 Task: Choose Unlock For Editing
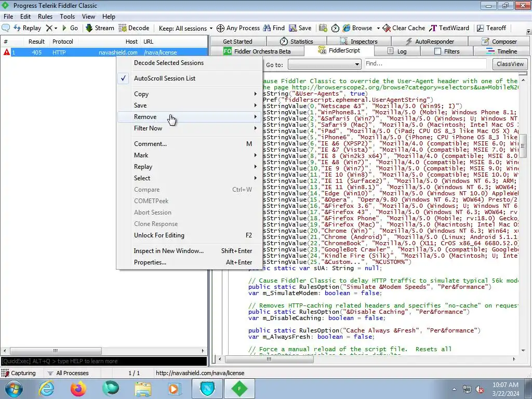click(189, 235)
